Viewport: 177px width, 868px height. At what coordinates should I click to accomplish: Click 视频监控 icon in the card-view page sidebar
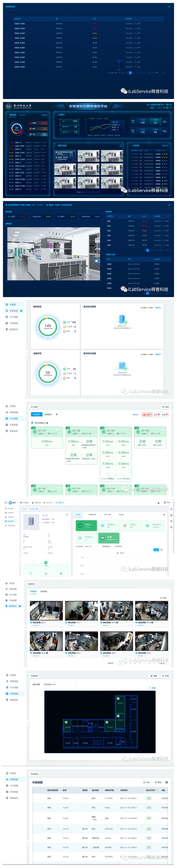point(7,431)
